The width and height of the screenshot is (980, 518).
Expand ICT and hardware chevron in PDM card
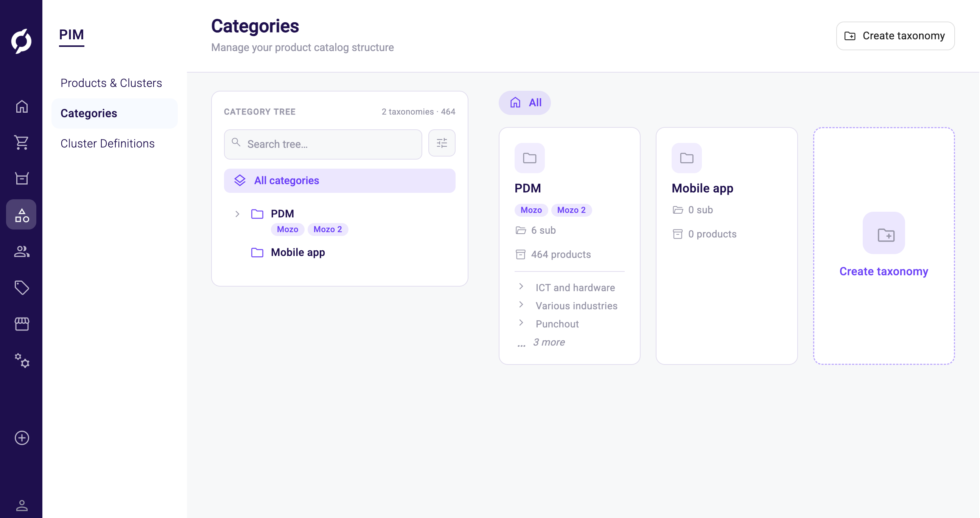pyautogui.click(x=521, y=286)
